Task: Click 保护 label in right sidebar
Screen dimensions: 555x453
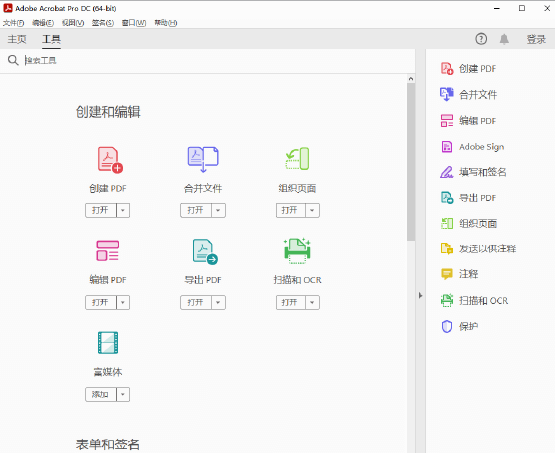Action: [x=468, y=326]
